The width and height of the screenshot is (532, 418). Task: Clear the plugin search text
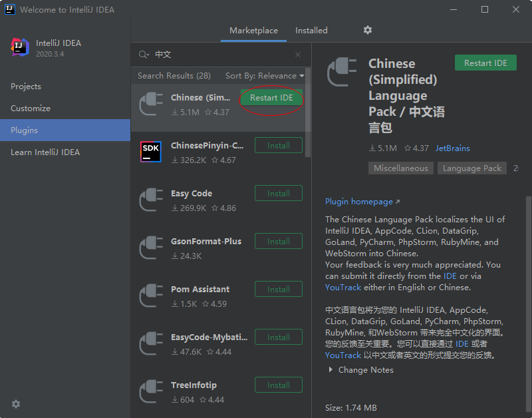(x=298, y=55)
